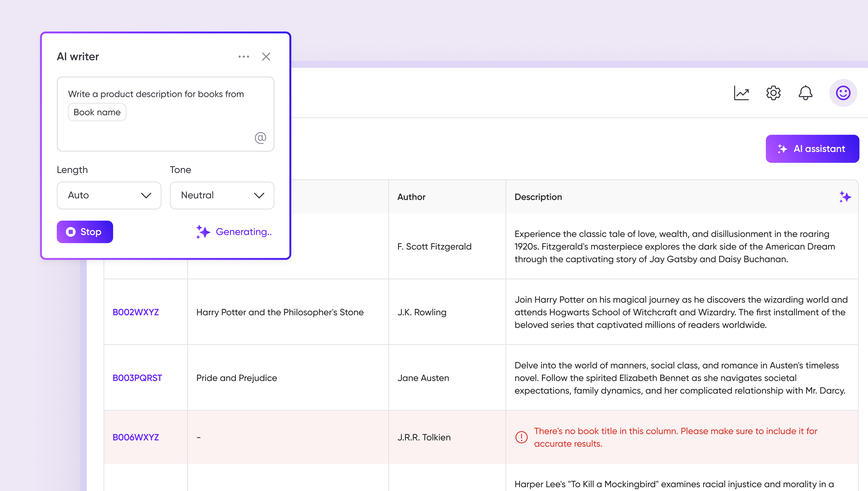Viewport: 868px width, 491px height.
Task: Select the Great Gatsby description text
Action: pyautogui.click(x=675, y=246)
